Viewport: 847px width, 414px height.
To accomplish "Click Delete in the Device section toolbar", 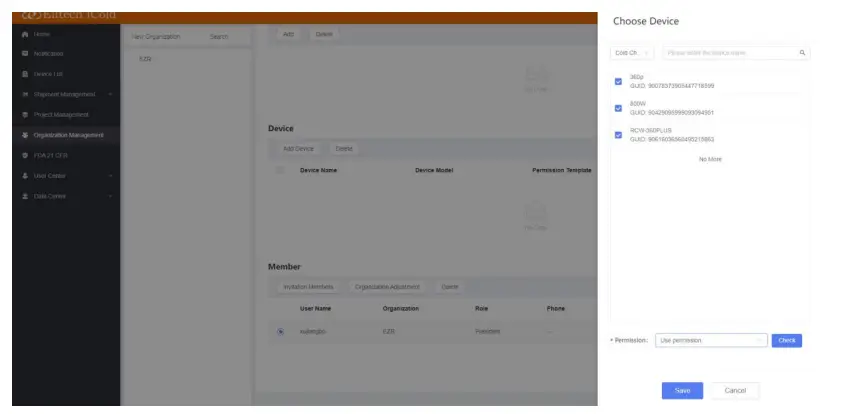I will click(x=344, y=149).
